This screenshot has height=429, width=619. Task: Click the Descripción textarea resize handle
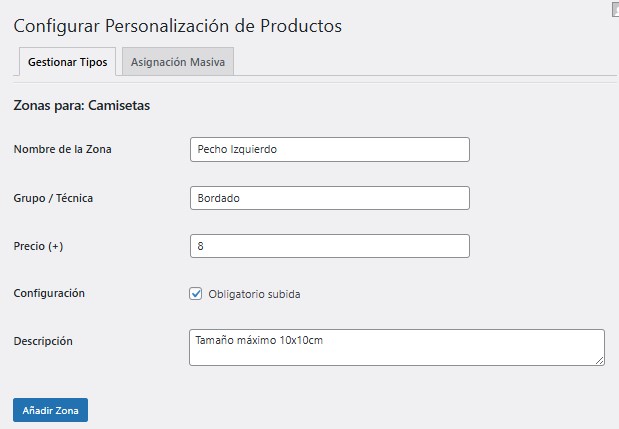coord(599,360)
